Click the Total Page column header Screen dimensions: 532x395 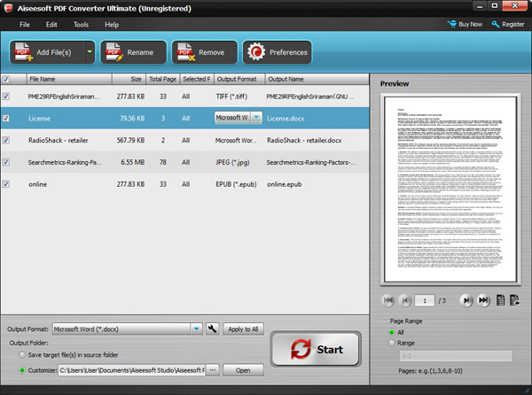click(163, 79)
